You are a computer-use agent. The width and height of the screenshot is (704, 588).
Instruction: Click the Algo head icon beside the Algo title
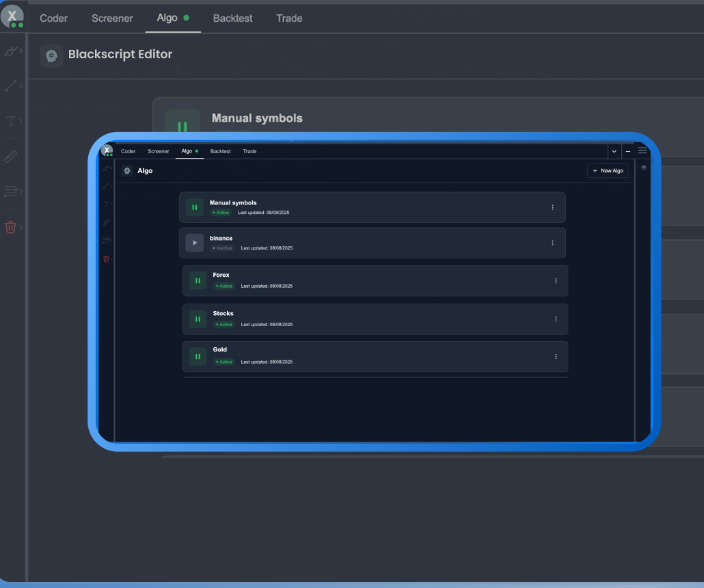point(127,171)
